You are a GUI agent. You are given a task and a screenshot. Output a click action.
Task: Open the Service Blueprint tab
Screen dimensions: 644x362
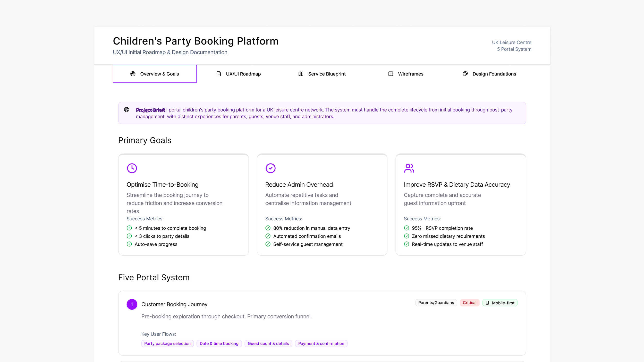[322, 74]
